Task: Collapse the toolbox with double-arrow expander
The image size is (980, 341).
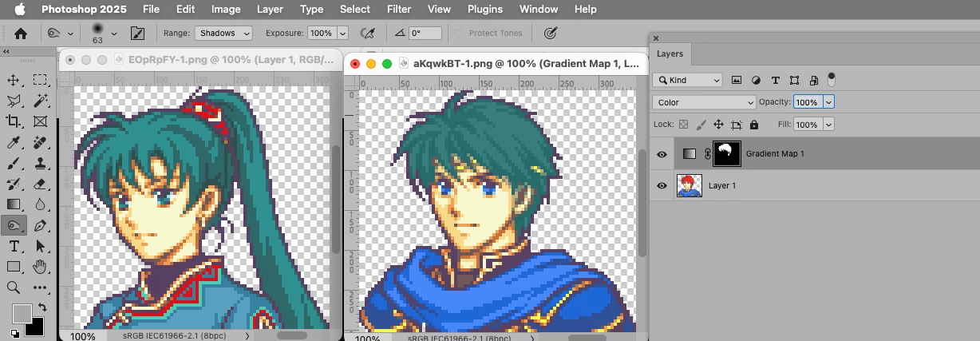Action: (x=6, y=52)
